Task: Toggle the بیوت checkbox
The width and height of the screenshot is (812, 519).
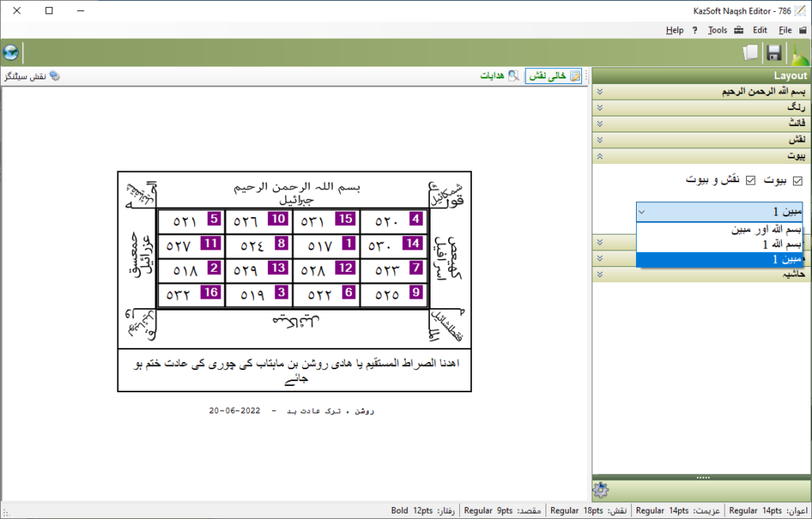Action: click(798, 181)
